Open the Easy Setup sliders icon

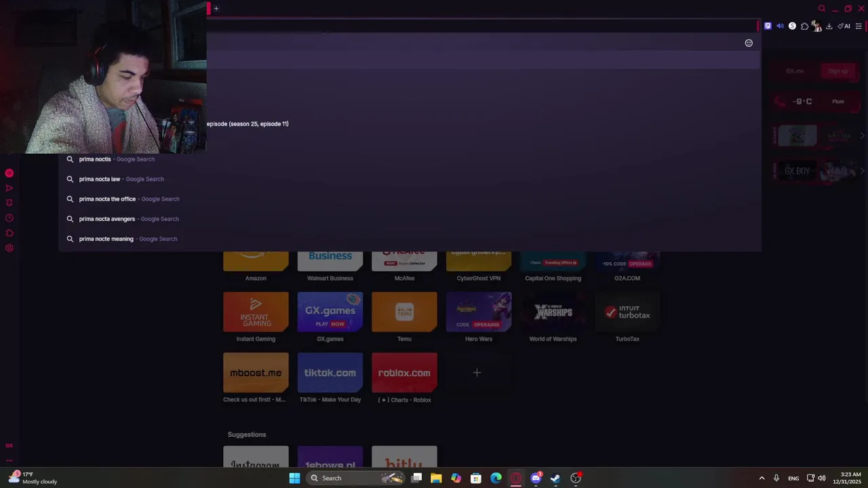click(859, 26)
